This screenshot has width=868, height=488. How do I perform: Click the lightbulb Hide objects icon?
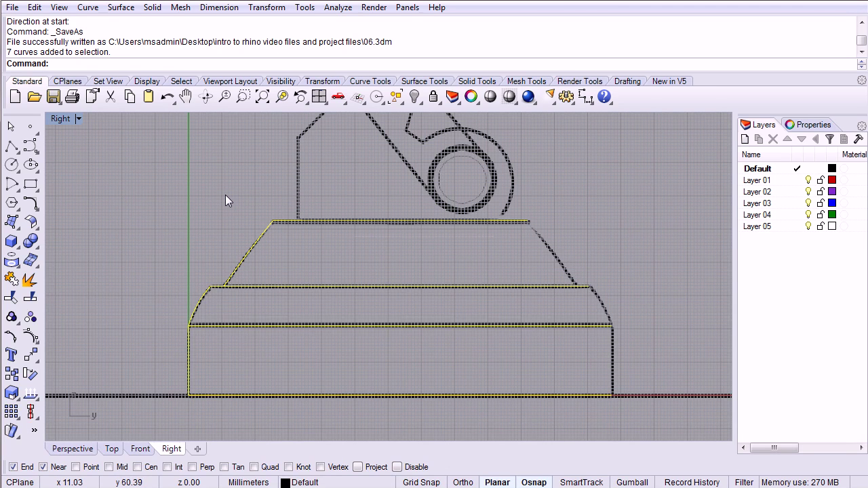(x=414, y=97)
